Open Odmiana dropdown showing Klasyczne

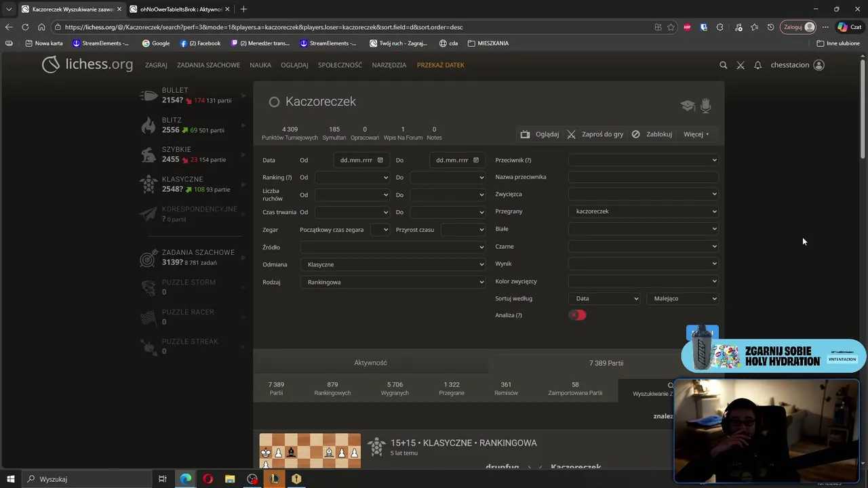(393, 264)
